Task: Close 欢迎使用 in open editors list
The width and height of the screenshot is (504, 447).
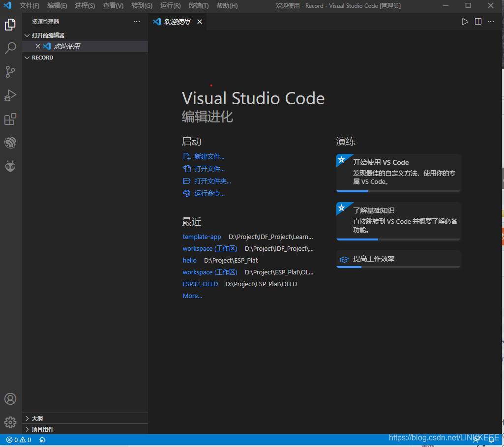Action: (37, 46)
